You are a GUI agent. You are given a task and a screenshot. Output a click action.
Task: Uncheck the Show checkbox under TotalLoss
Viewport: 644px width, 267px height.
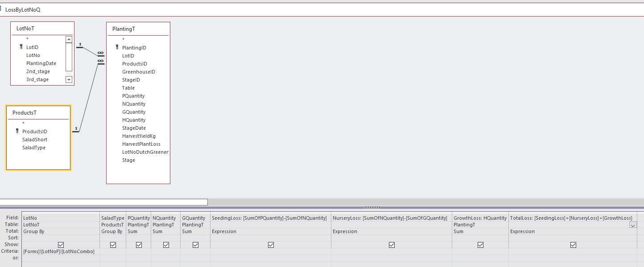point(573,244)
